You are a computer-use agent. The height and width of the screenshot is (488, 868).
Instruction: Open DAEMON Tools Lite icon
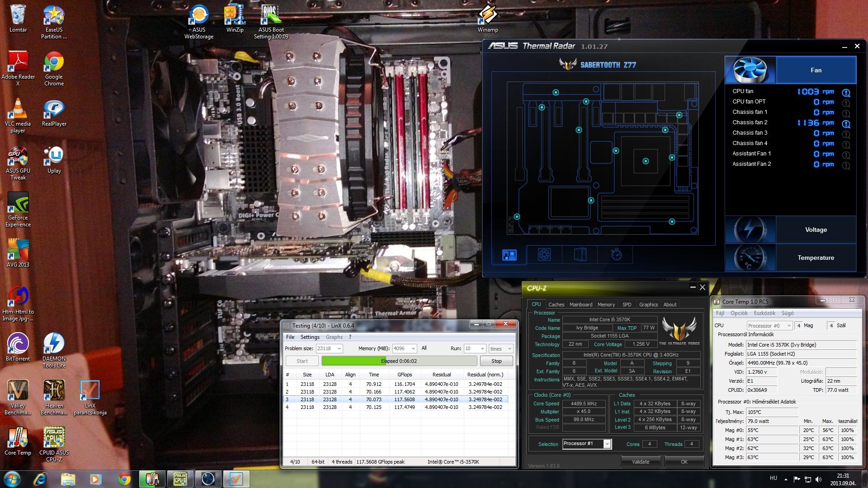click(x=54, y=351)
